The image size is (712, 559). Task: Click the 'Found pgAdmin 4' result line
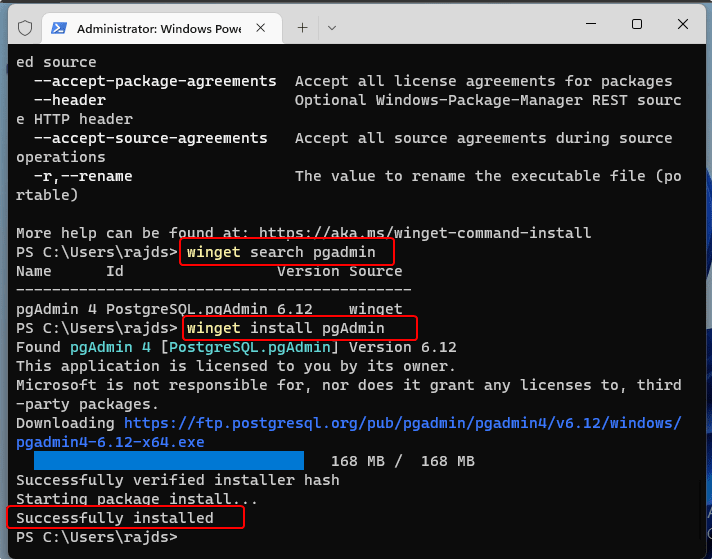(236, 347)
